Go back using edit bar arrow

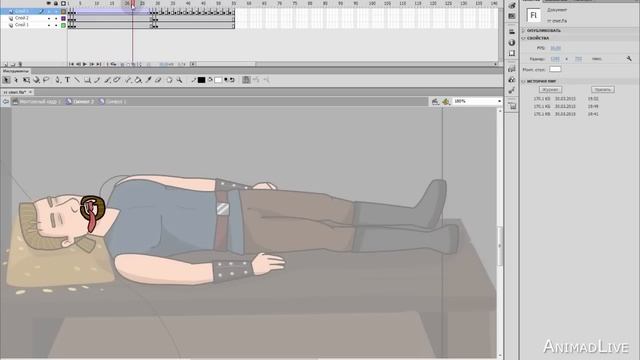coord(6,101)
